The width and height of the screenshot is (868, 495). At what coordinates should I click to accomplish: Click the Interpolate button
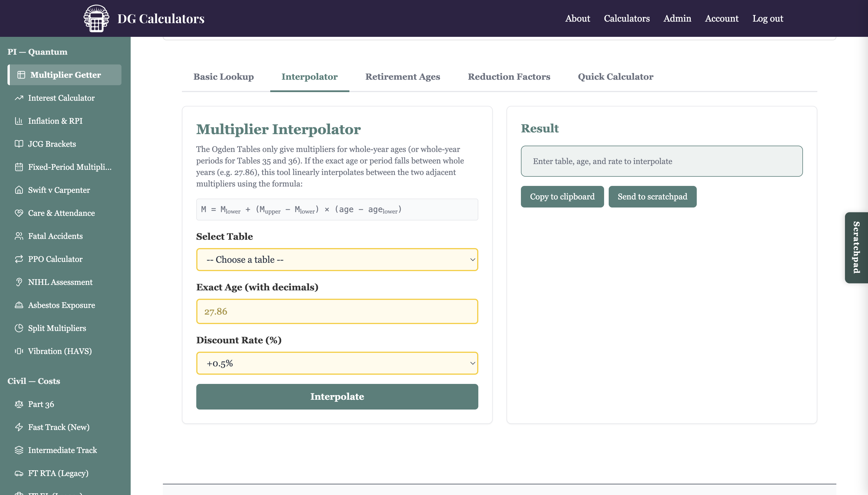(337, 397)
